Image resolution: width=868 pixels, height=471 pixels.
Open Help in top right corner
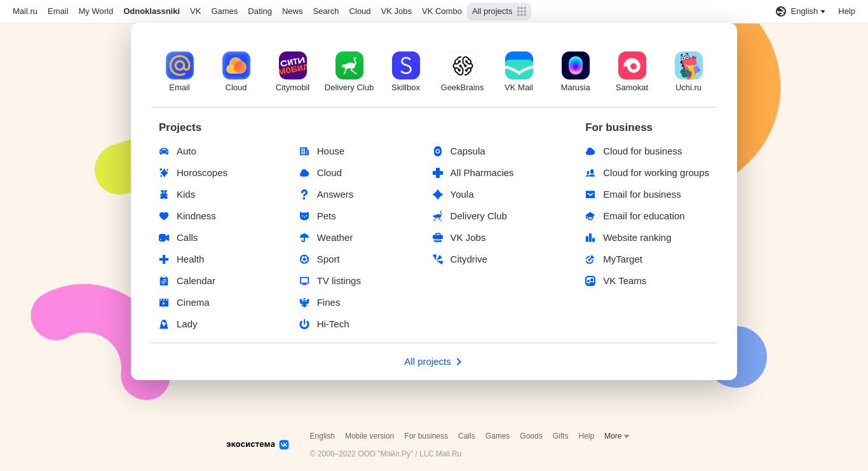846,11
